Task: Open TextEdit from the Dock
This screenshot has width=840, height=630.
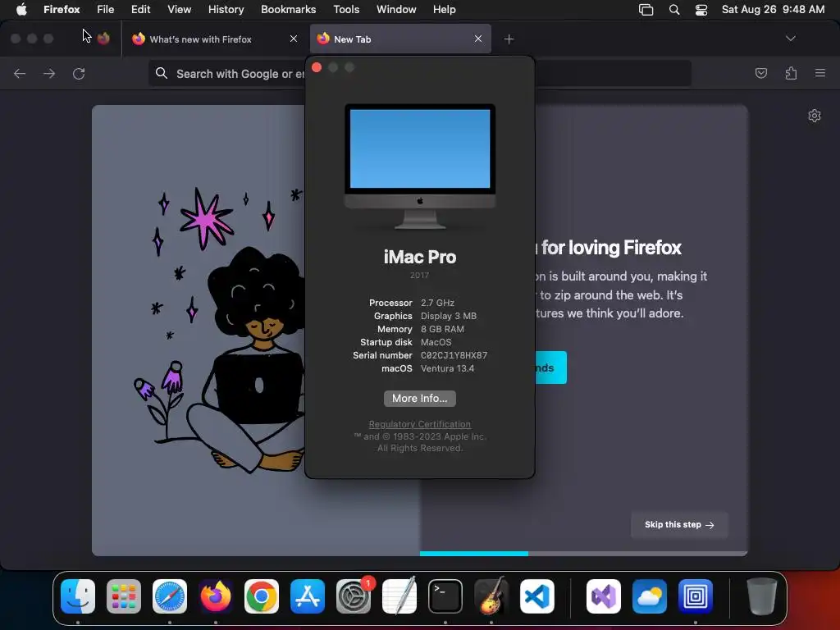Action: [x=399, y=596]
